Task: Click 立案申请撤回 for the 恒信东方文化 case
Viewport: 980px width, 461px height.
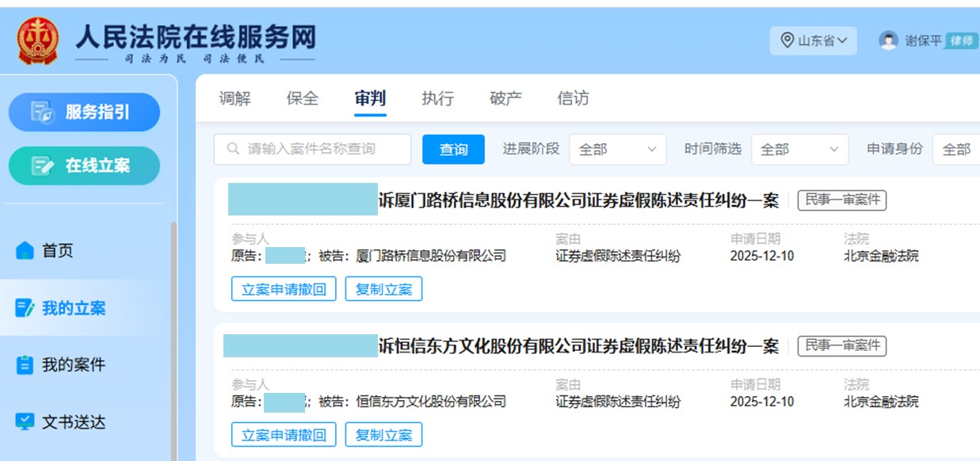Action: [284, 435]
